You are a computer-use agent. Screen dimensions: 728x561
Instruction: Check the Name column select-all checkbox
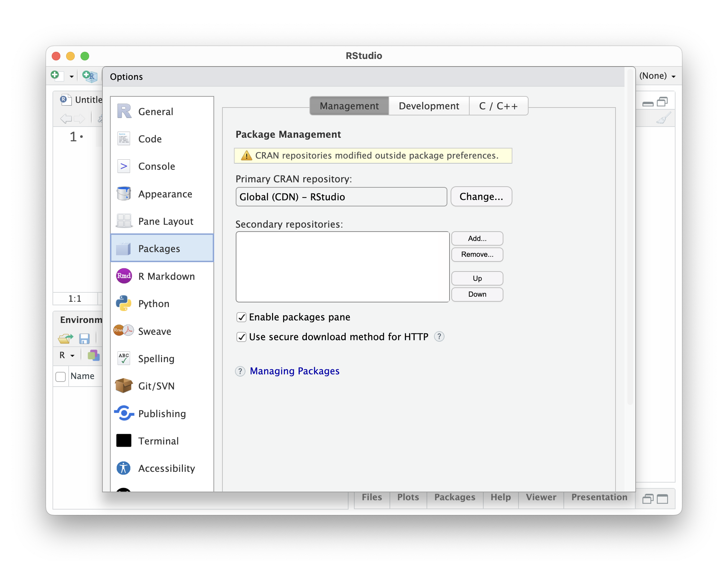click(x=61, y=377)
